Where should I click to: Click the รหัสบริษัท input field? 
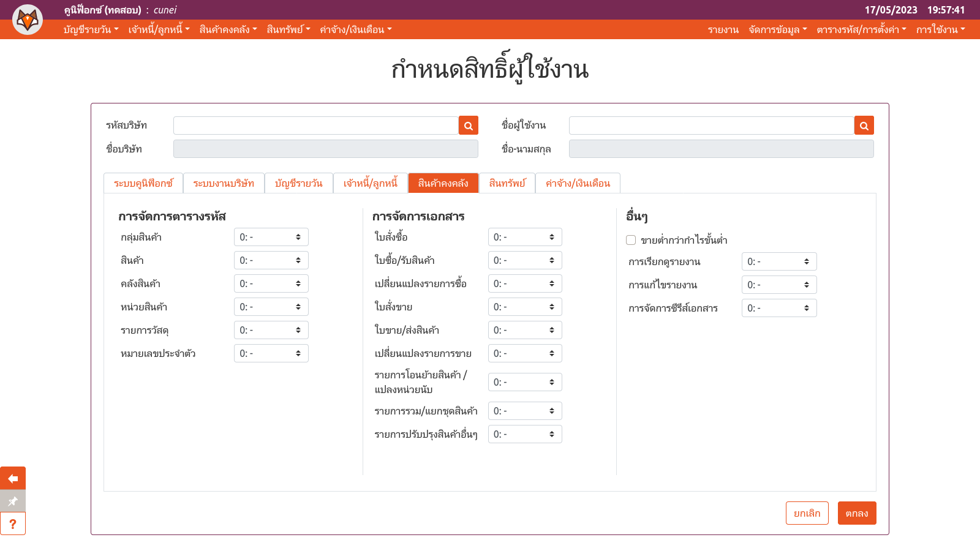[316, 126]
